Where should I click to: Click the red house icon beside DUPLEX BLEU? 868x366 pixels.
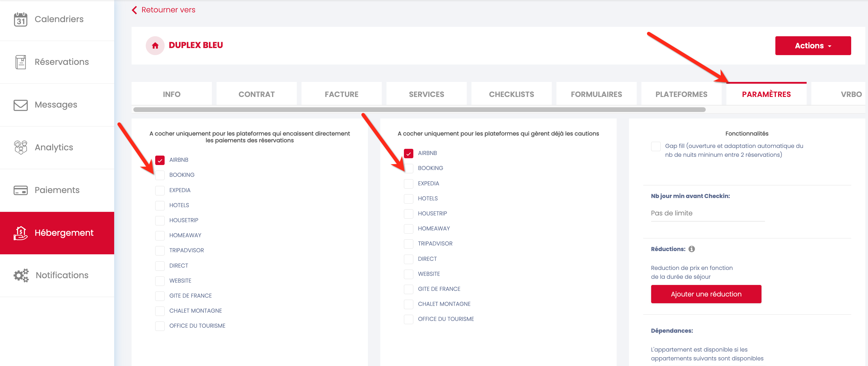point(155,45)
